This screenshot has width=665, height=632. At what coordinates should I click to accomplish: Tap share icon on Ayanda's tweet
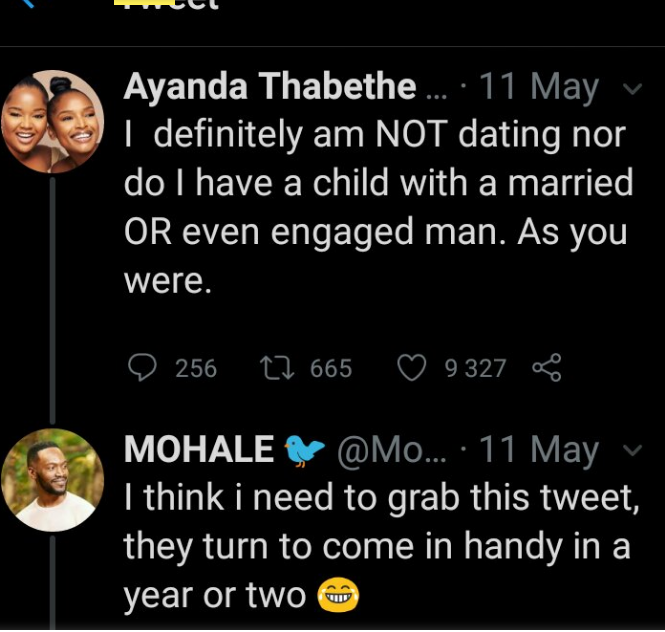point(547,368)
